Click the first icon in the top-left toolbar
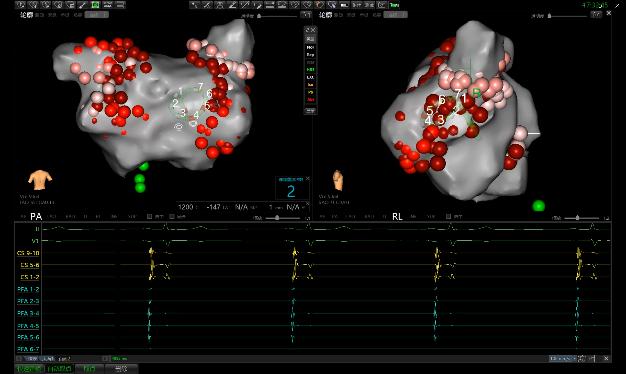The width and height of the screenshot is (626, 374). [x=20, y=5]
